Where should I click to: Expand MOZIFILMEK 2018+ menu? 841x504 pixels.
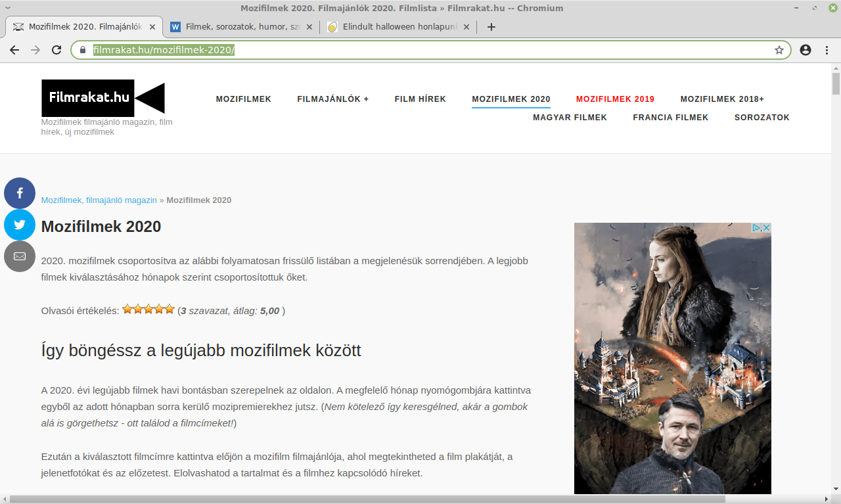click(722, 99)
